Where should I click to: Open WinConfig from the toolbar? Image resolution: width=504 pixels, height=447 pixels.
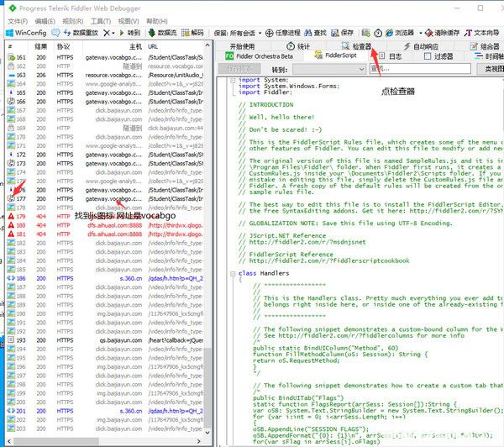pyautogui.click(x=26, y=33)
